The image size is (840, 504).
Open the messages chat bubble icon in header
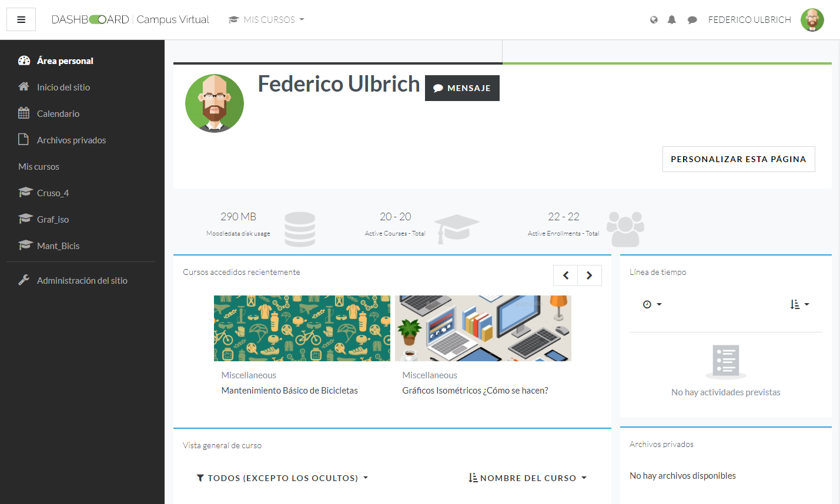coord(692,20)
